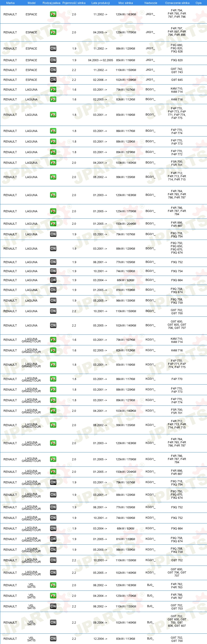207x644 pixels.
Task: Select production date 12.2004 -> cell
Action: pos(100,639)
